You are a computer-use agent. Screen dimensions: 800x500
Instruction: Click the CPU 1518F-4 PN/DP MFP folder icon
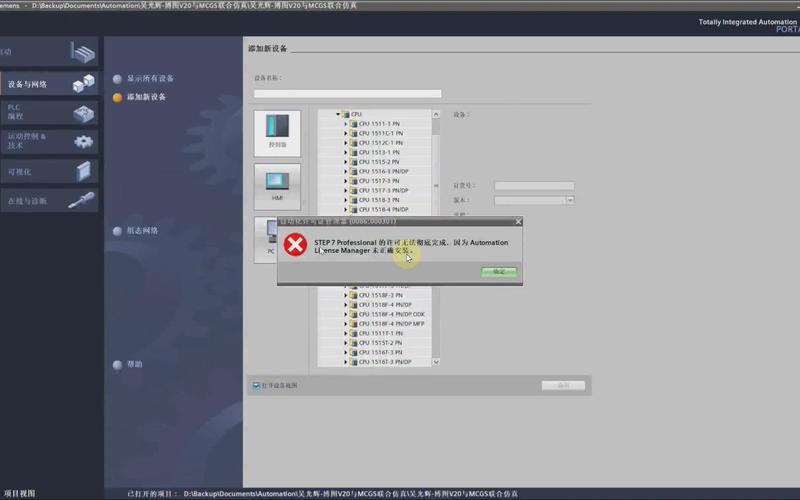353,324
